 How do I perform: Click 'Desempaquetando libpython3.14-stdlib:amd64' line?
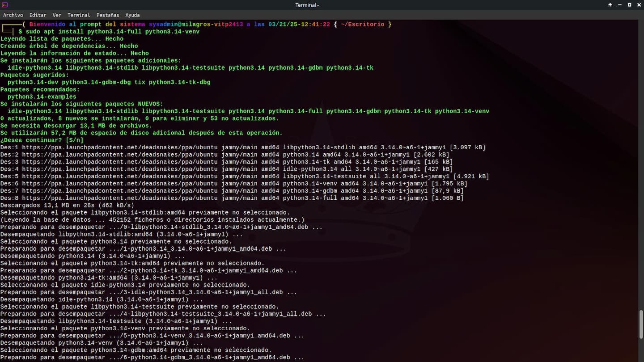coord(121,234)
